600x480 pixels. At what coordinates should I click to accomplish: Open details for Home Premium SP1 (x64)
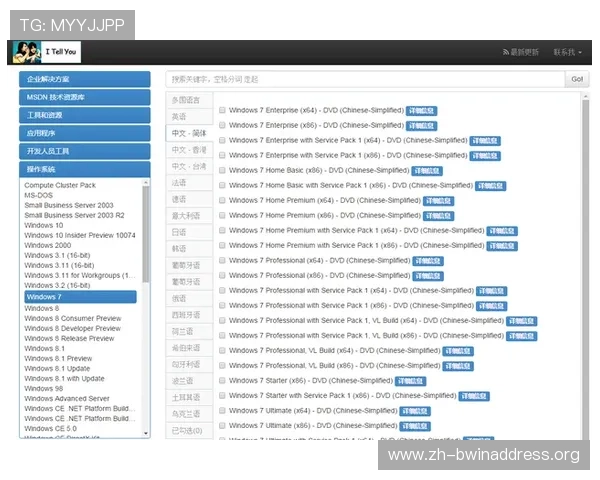(502, 231)
